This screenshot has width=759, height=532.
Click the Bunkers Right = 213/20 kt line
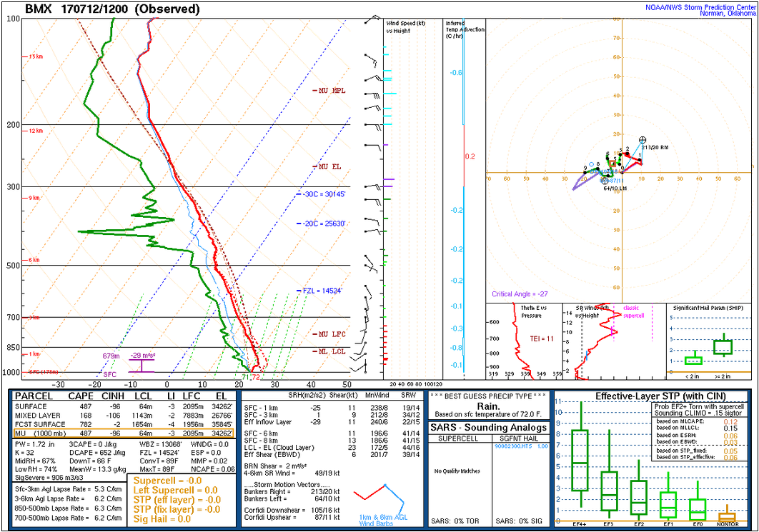[x=292, y=492]
